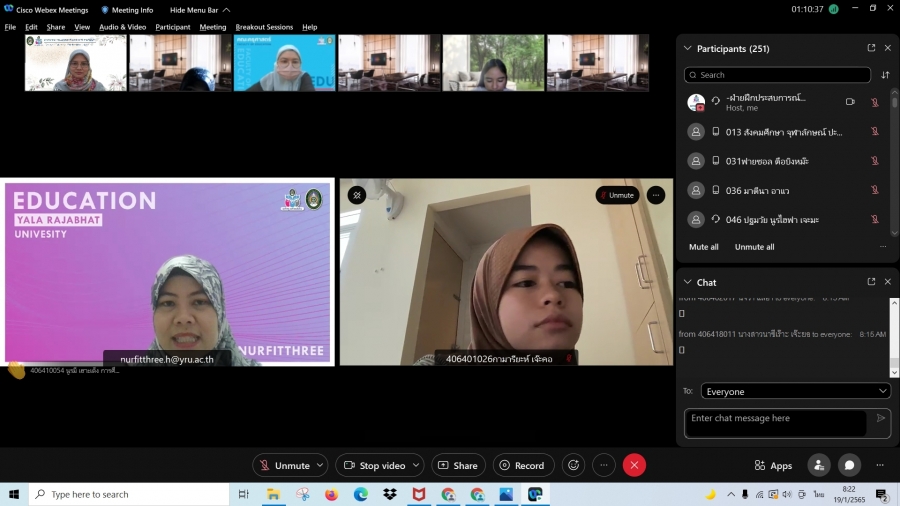
Task: Expand audio options arrow beside Unmute
Action: point(320,465)
